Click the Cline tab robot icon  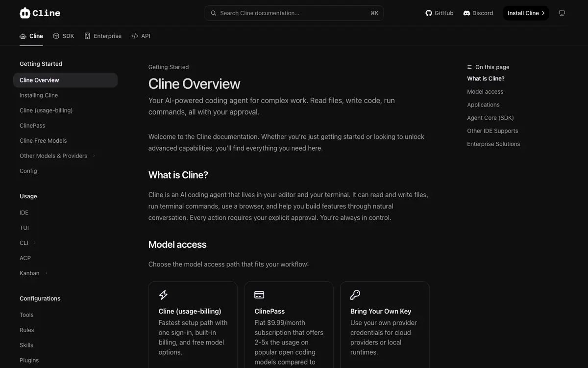[x=23, y=36]
